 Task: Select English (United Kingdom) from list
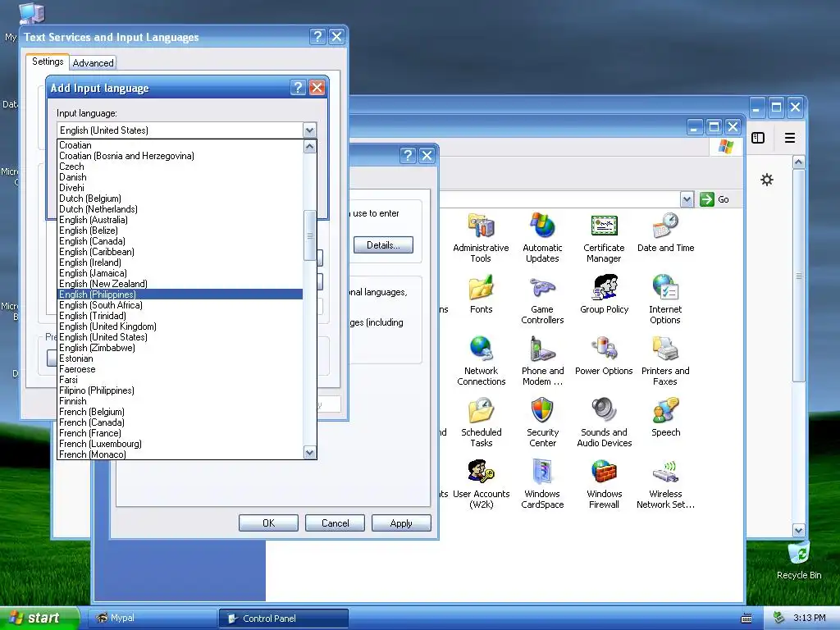[x=180, y=326]
